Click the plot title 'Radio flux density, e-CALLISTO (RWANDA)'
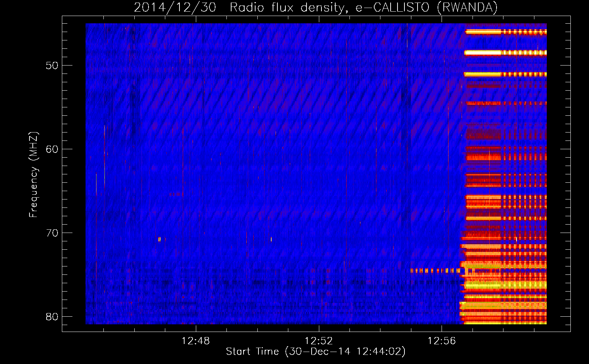The image size is (589, 364). (x=364, y=7)
